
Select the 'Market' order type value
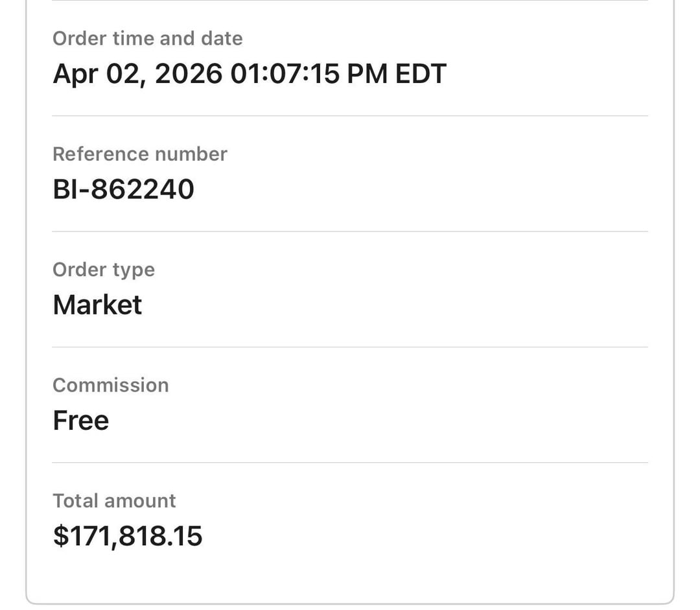pos(97,305)
